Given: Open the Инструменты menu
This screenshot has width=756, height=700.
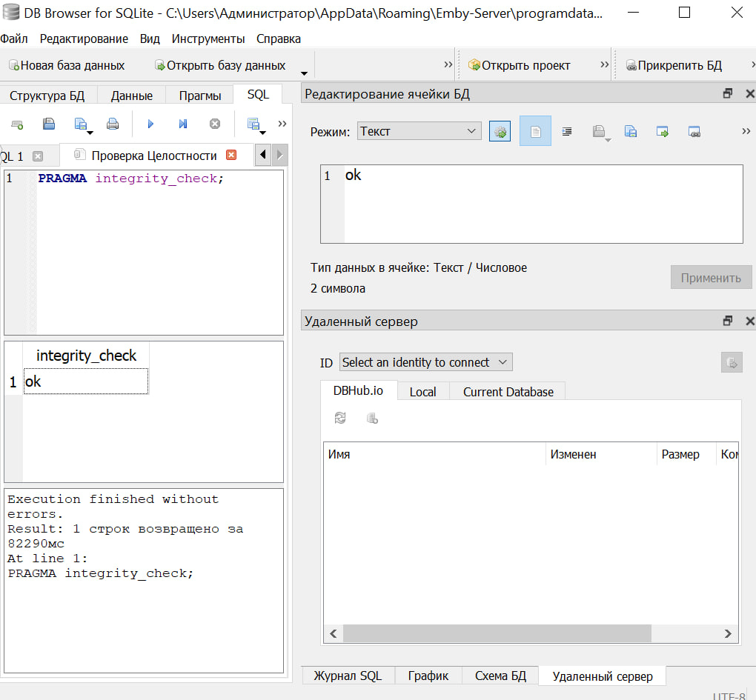Looking at the screenshot, I should click(x=208, y=39).
